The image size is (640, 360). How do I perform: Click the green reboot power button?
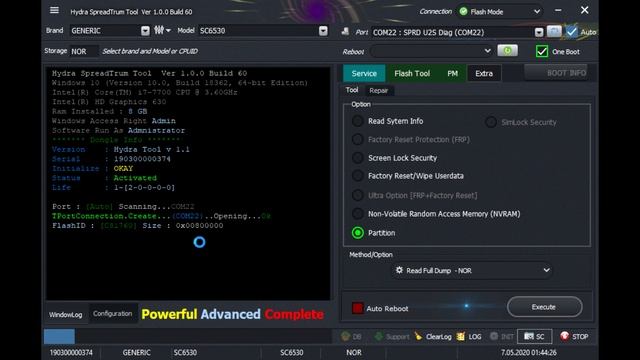507,51
